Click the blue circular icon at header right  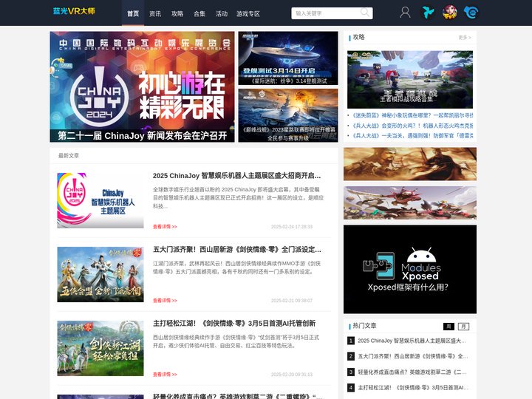click(x=471, y=13)
